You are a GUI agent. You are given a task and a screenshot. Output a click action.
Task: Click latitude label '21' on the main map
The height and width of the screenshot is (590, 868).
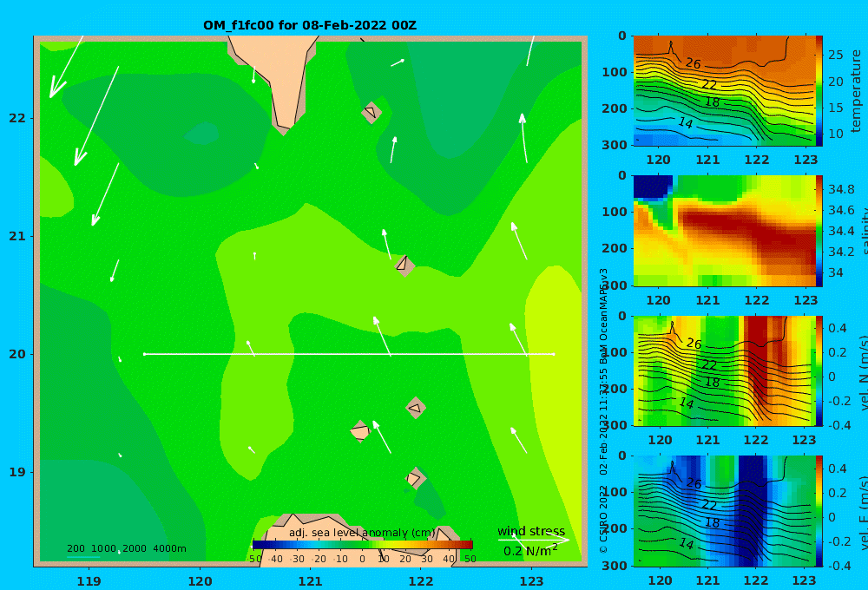click(17, 236)
